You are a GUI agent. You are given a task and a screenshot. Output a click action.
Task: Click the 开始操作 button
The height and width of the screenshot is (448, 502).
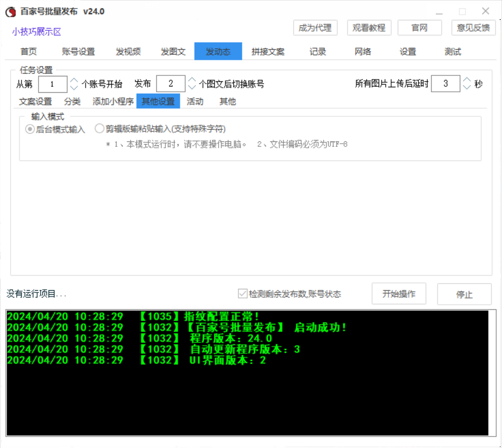399,294
